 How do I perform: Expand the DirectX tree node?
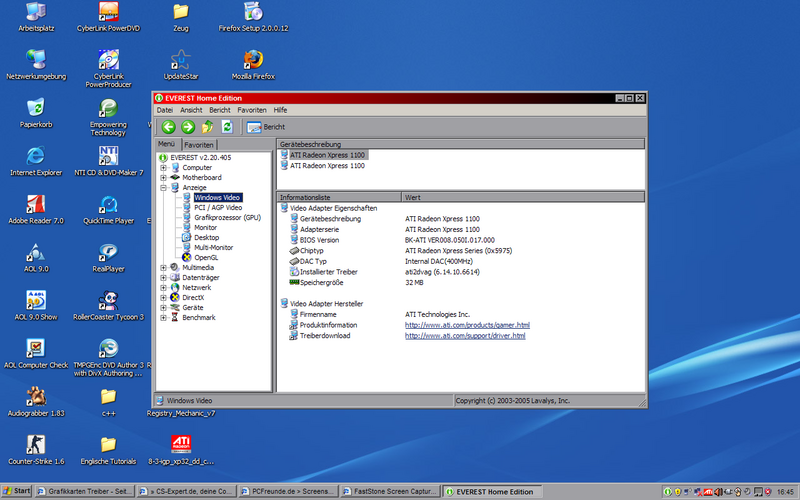point(163,298)
